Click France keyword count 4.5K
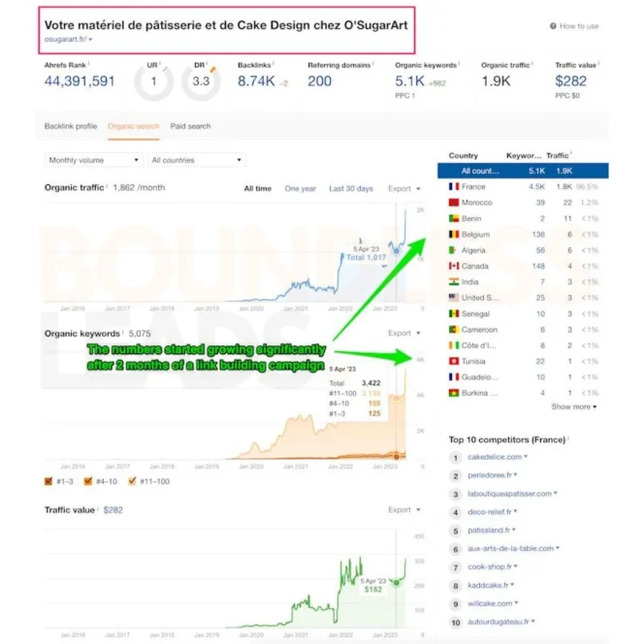The width and height of the screenshot is (644, 644). (x=536, y=186)
